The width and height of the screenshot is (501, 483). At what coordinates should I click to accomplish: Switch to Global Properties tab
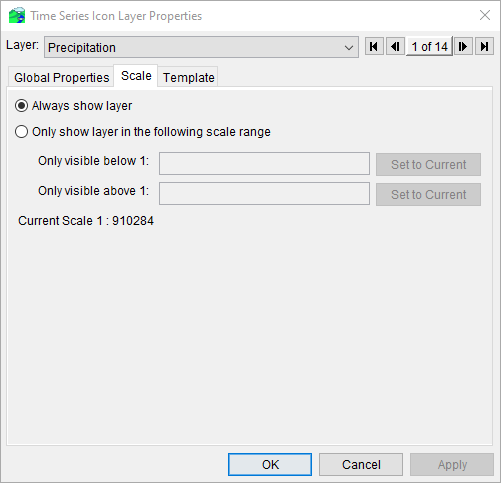click(62, 77)
